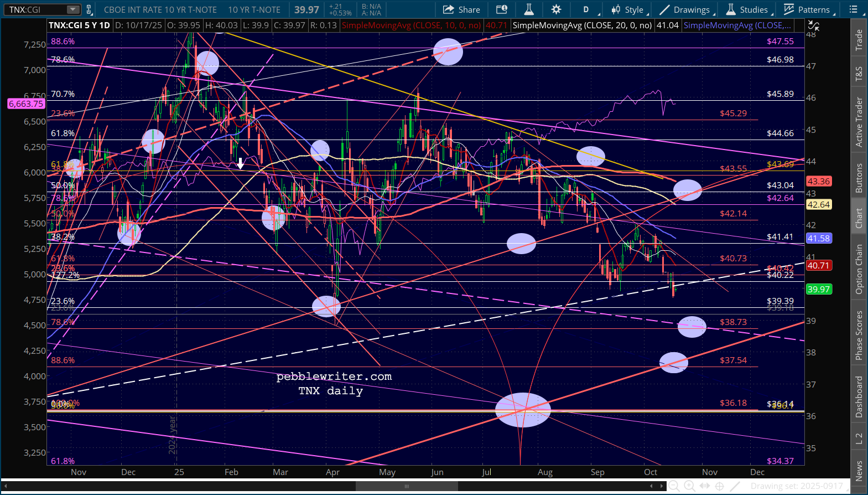Click the drawing tool line icon at bottom

[735, 486]
